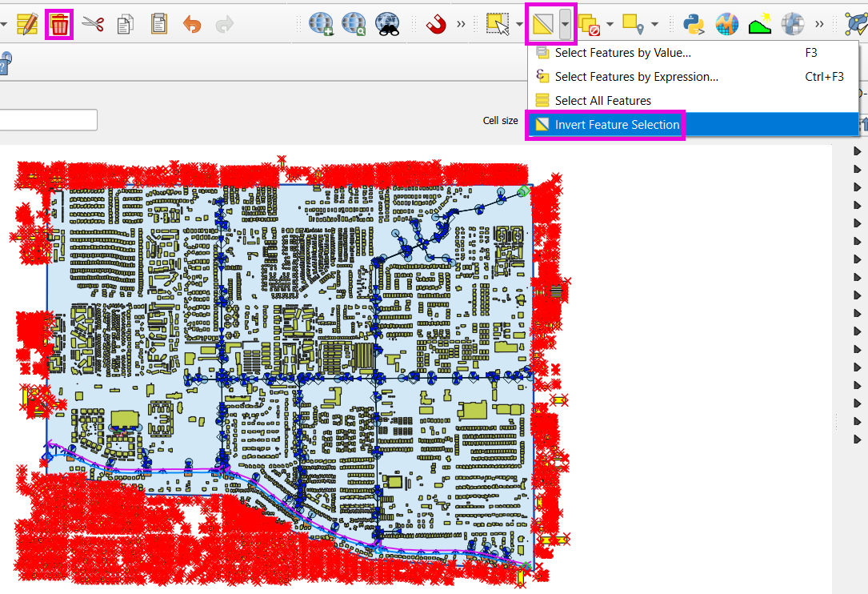Screen dimensions: 868x594
Task: Click the Toggle Editing pencil icon
Action: [27, 24]
